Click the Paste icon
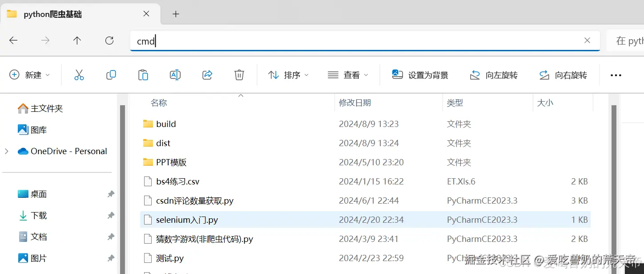644x274 pixels. tap(143, 75)
